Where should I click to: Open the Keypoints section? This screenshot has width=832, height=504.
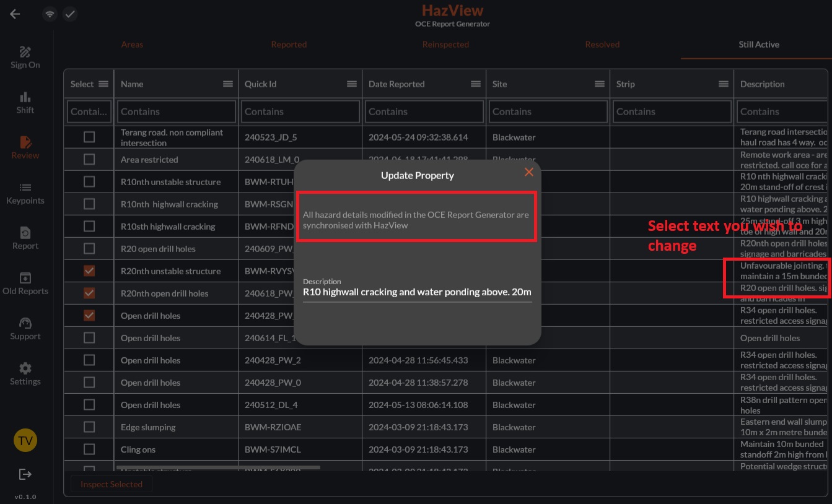(x=25, y=193)
